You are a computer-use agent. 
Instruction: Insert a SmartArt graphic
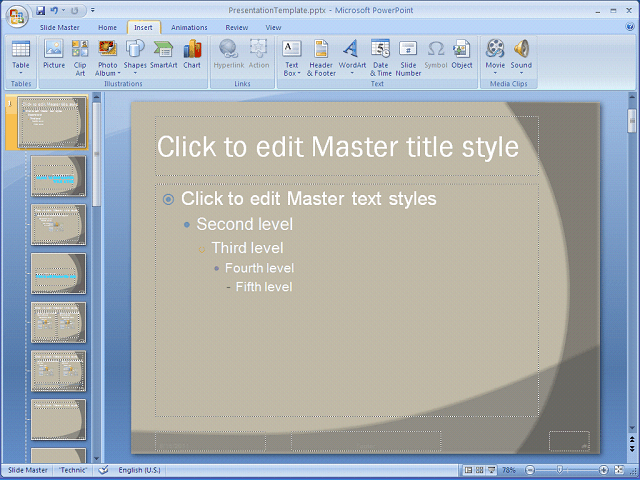[x=164, y=54]
